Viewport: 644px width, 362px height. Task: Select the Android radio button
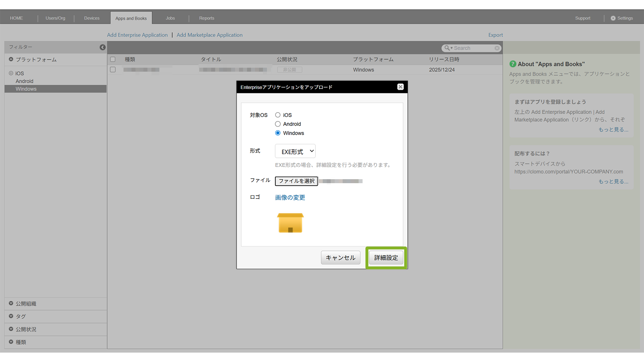[x=278, y=124]
